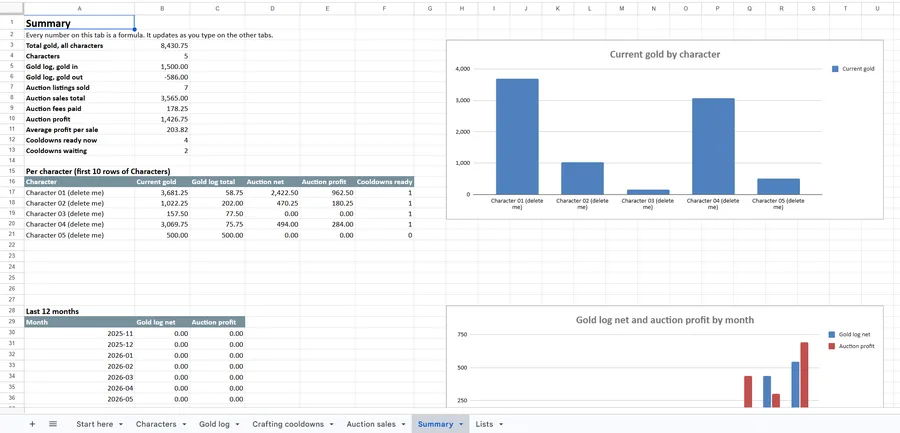Select the Total gold value cell 8,430.75

pos(162,45)
